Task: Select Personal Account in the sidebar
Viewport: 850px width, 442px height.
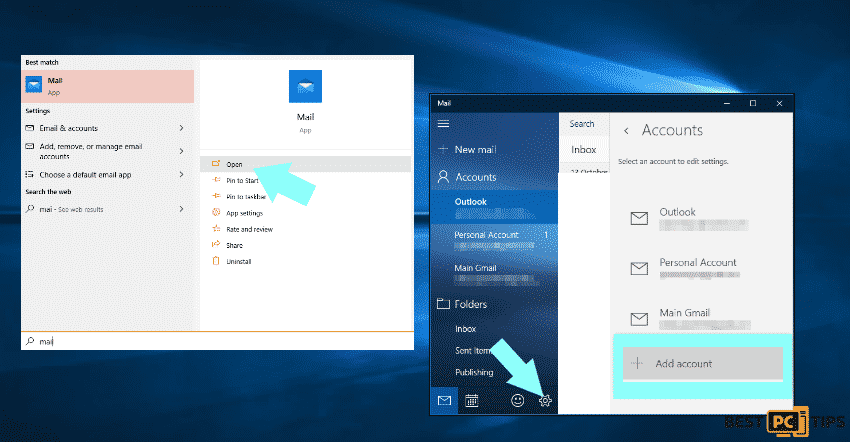Action: pyautogui.click(x=494, y=240)
